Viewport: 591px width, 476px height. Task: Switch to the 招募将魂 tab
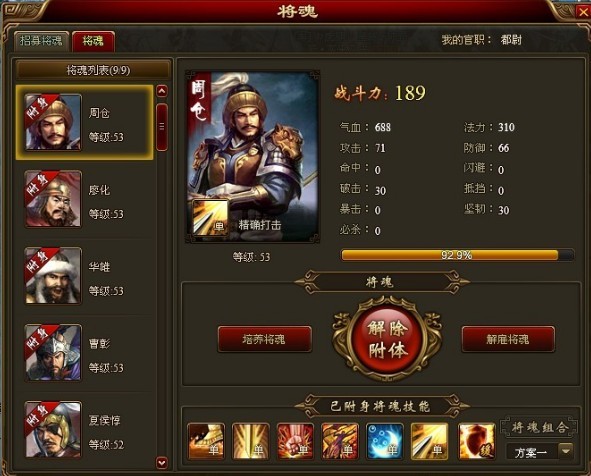tap(41, 41)
